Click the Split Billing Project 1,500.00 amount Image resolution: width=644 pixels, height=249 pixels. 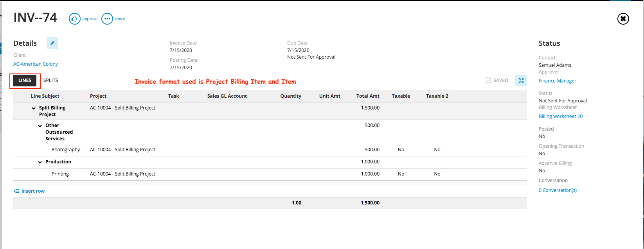point(370,108)
